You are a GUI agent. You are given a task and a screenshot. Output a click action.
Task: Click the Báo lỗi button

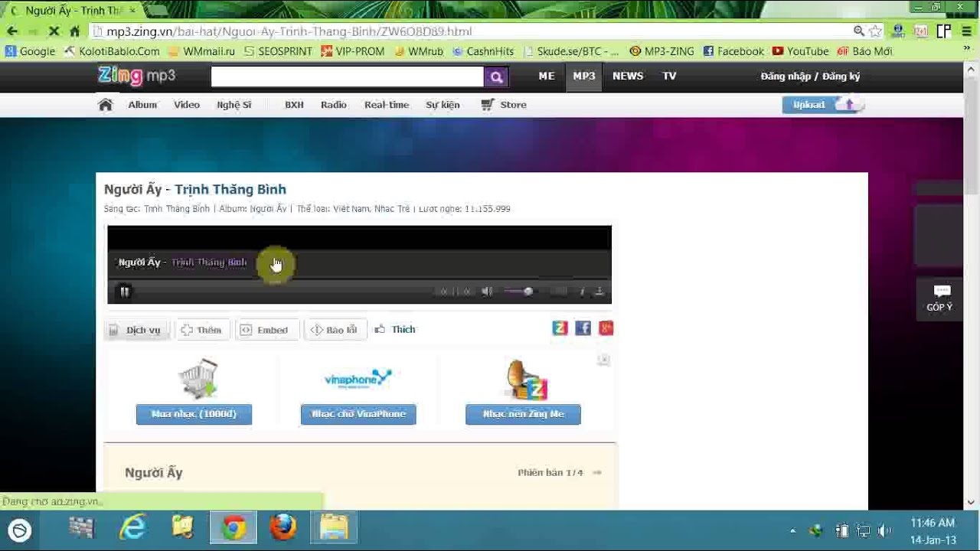tap(334, 330)
